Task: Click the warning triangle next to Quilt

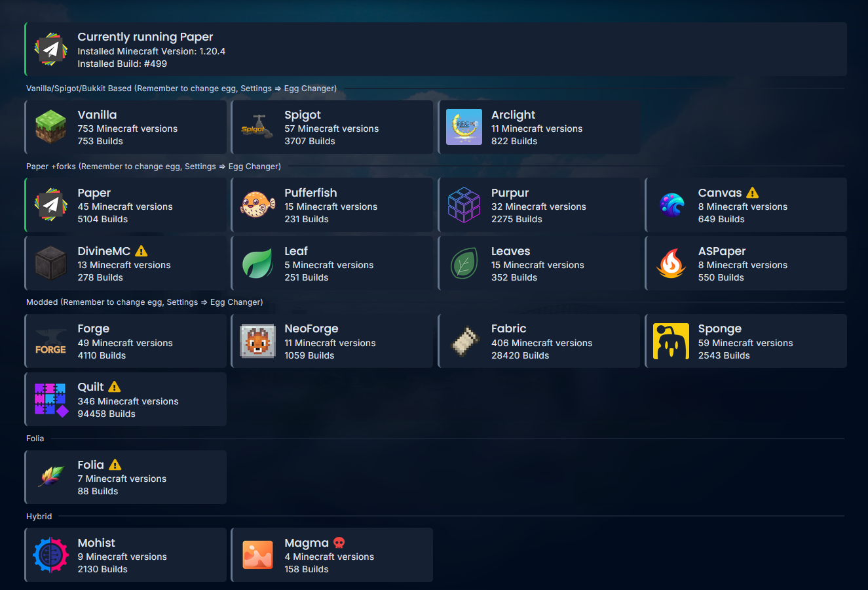Action: [114, 387]
